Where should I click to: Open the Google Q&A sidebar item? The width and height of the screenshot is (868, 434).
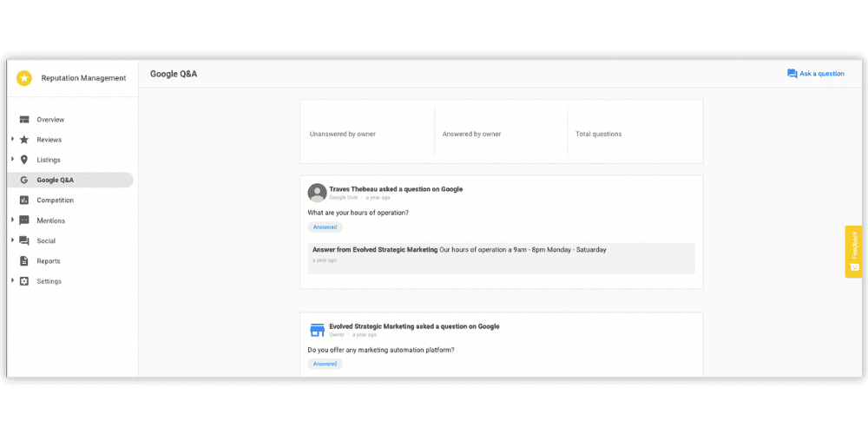pos(56,181)
